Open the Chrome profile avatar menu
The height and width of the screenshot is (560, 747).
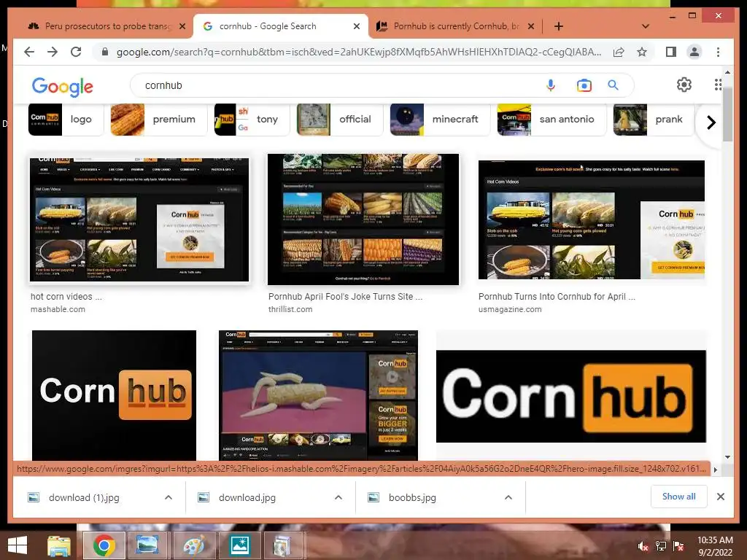694,52
